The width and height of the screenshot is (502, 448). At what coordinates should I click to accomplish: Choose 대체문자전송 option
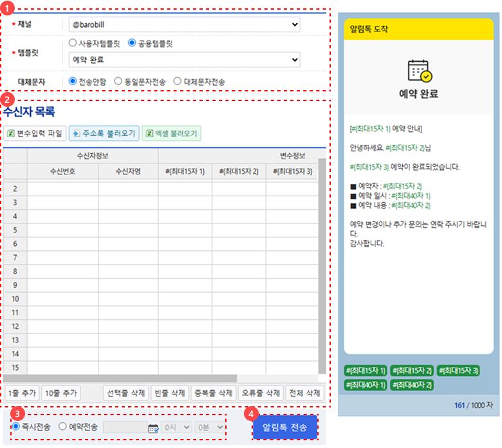[178, 81]
